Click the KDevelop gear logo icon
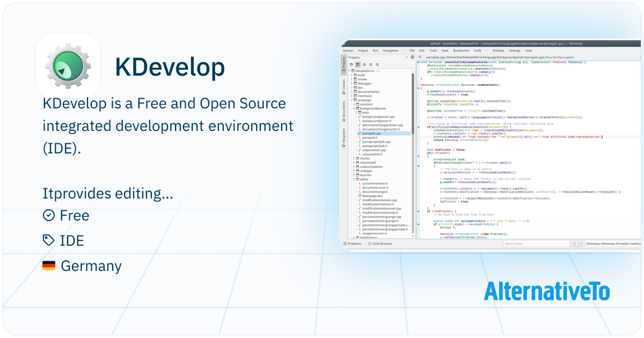This screenshot has width=644, height=338. [x=68, y=66]
